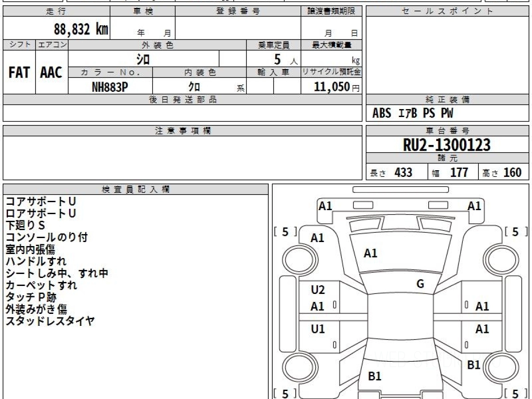The image size is (532, 399).
Task: Select the exterior color value シロ
Action: click(143, 59)
